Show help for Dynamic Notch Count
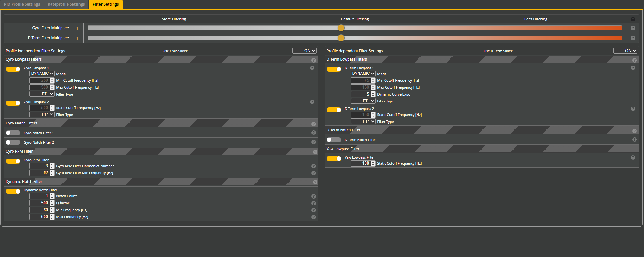 (x=313, y=196)
